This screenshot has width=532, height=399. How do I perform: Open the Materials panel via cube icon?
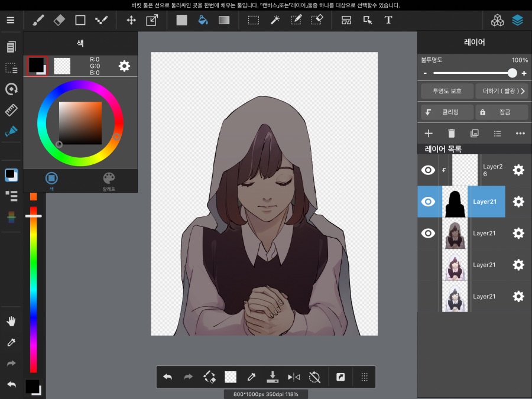click(498, 20)
